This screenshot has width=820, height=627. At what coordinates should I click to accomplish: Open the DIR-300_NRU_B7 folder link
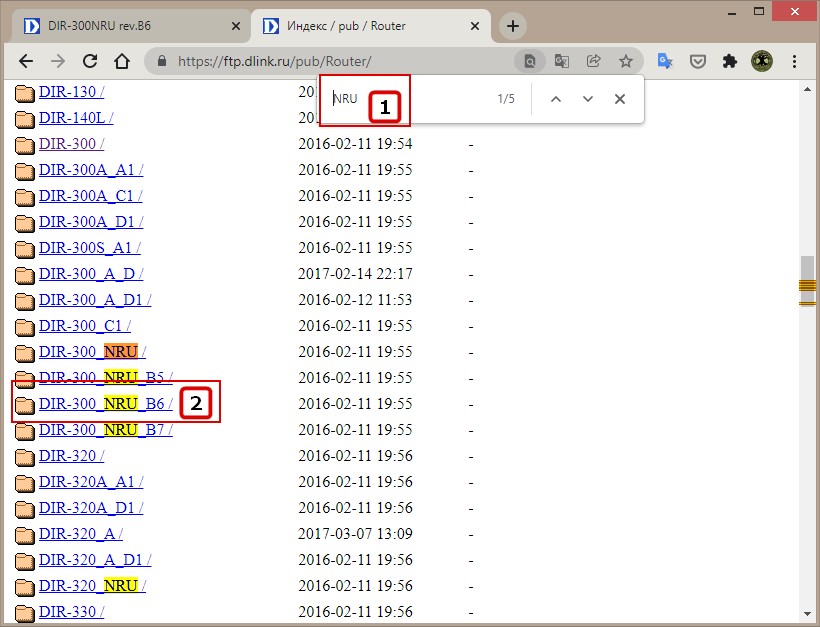point(106,430)
